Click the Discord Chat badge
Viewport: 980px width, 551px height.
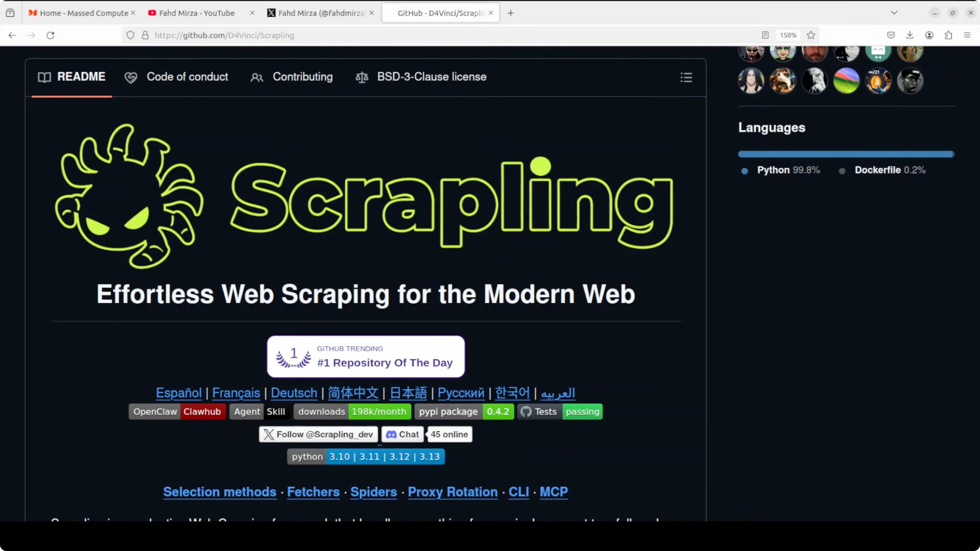(402, 434)
